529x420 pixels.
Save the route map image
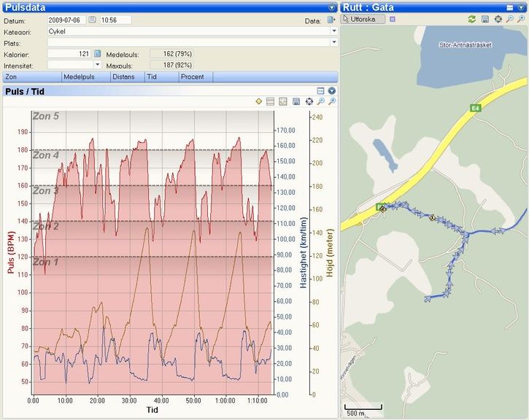(485, 19)
